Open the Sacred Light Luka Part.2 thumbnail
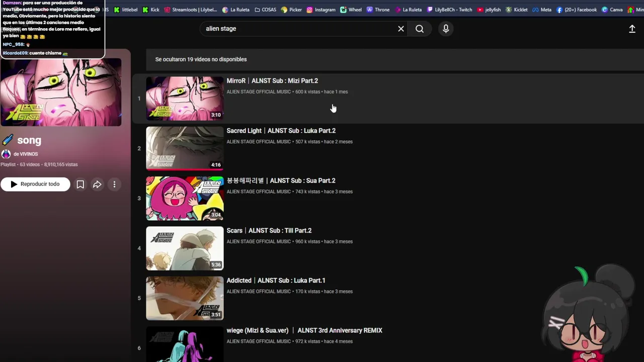Viewport: 644px width, 362px height. pyautogui.click(x=185, y=148)
